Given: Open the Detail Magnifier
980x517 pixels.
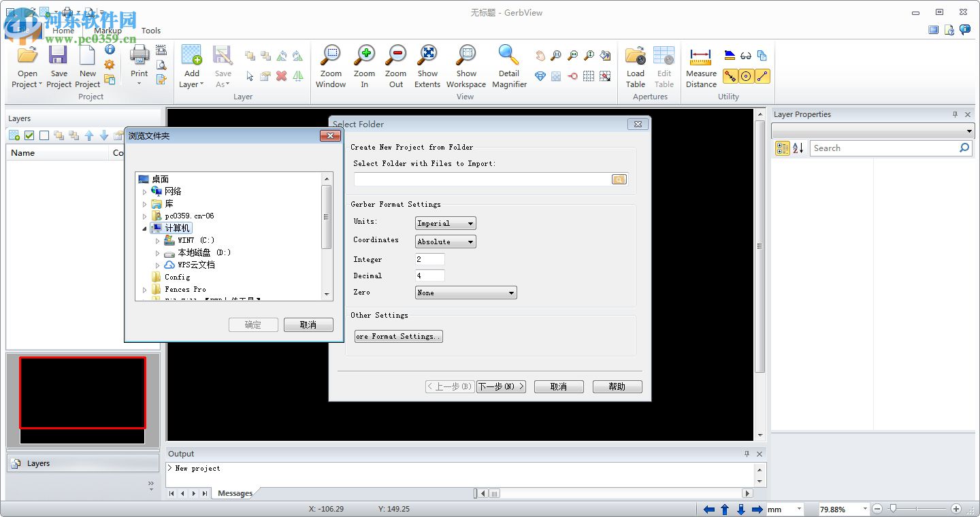Looking at the screenshot, I should tap(509, 67).
